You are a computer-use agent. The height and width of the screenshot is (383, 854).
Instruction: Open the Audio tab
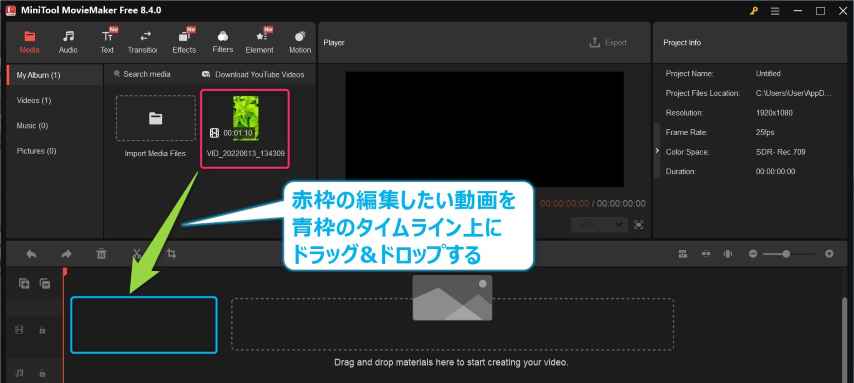[x=68, y=42]
